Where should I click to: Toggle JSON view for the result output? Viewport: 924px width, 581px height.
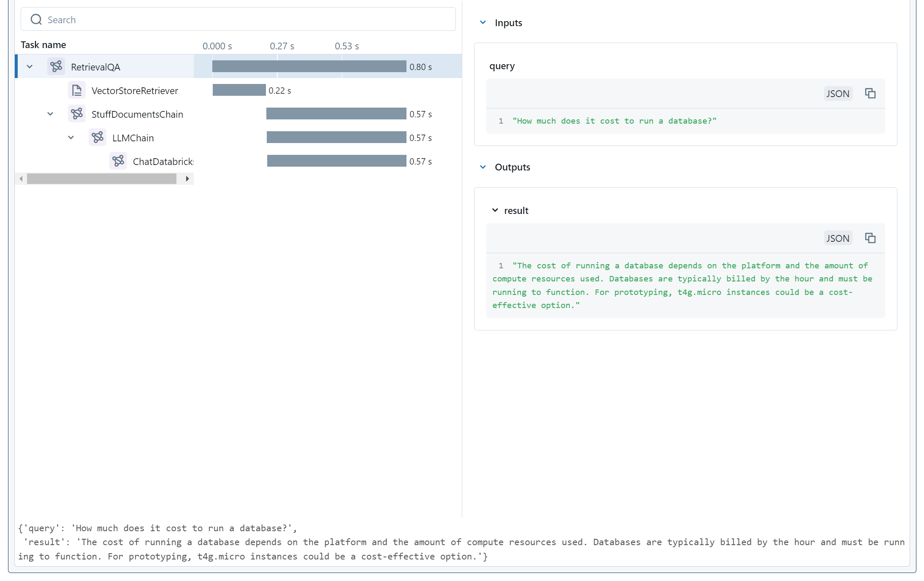(x=837, y=238)
